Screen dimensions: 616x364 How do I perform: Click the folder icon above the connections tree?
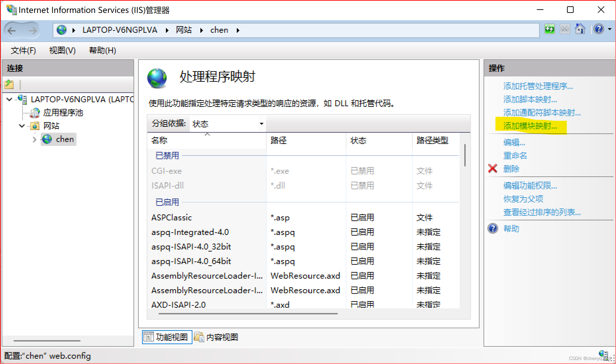(x=9, y=84)
